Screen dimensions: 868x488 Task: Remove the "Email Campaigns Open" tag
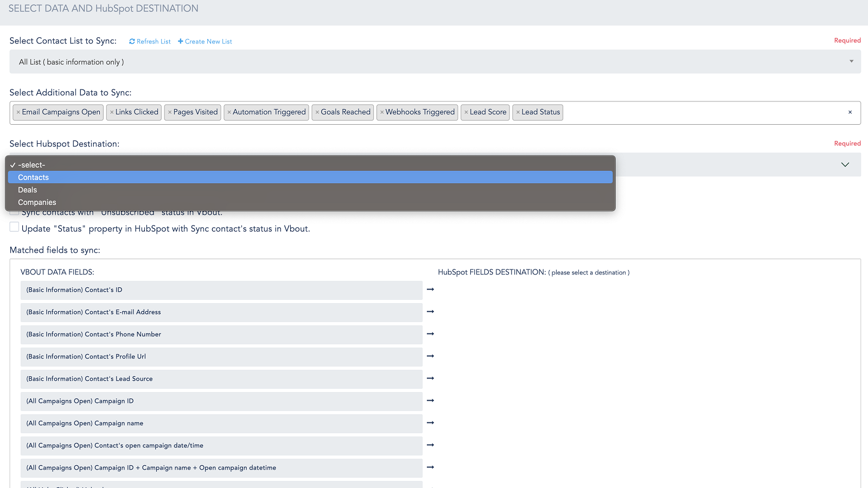(18, 112)
